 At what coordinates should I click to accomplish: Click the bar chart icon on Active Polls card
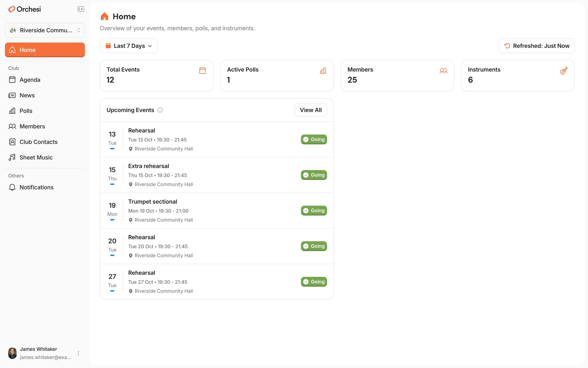[x=323, y=71]
